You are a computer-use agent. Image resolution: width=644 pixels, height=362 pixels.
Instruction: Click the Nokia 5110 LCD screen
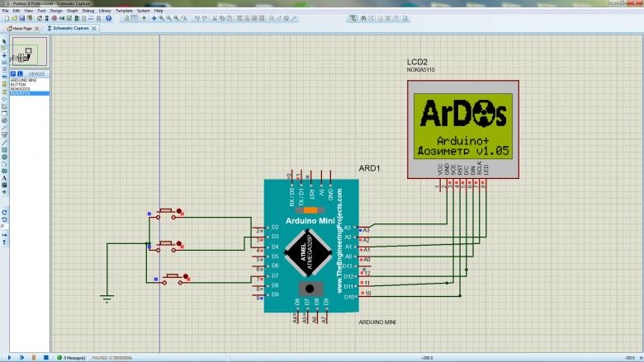click(x=463, y=125)
